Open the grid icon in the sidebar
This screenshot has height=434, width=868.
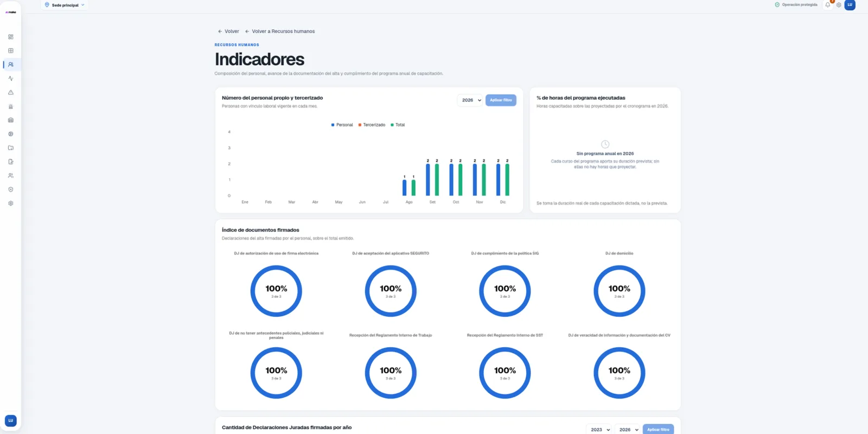pos(11,50)
